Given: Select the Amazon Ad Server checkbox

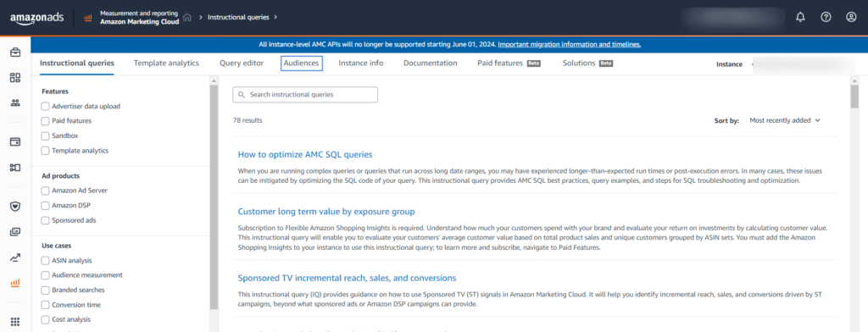Looking at the screenshot, I should (46, 191).
